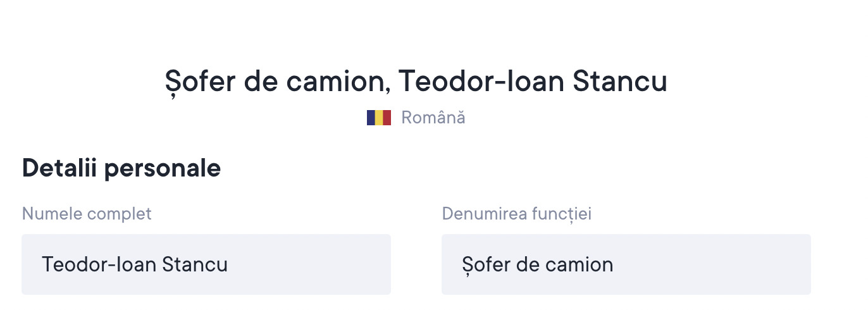The image size is (868, 310).
Task: Focus the Denumirea funcției input field
Action: tap(626, 264)
